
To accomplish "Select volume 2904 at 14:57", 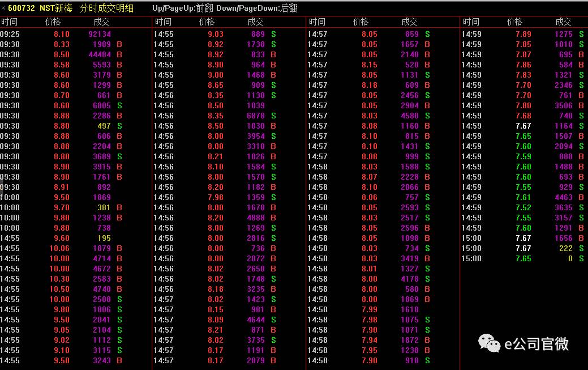I will (410, 105).
